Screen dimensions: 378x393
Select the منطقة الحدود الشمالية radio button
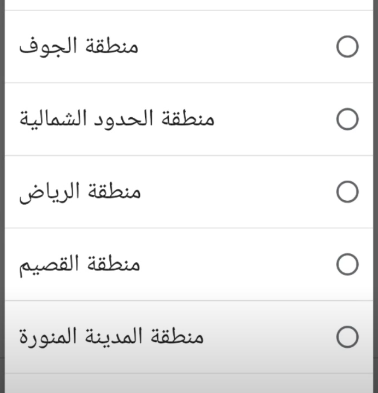[347, 119]
